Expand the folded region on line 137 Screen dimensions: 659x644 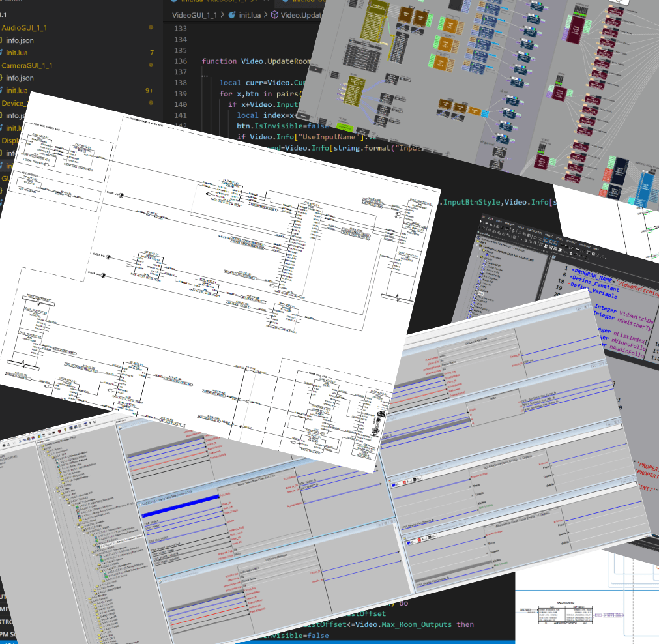pos(205,75)
